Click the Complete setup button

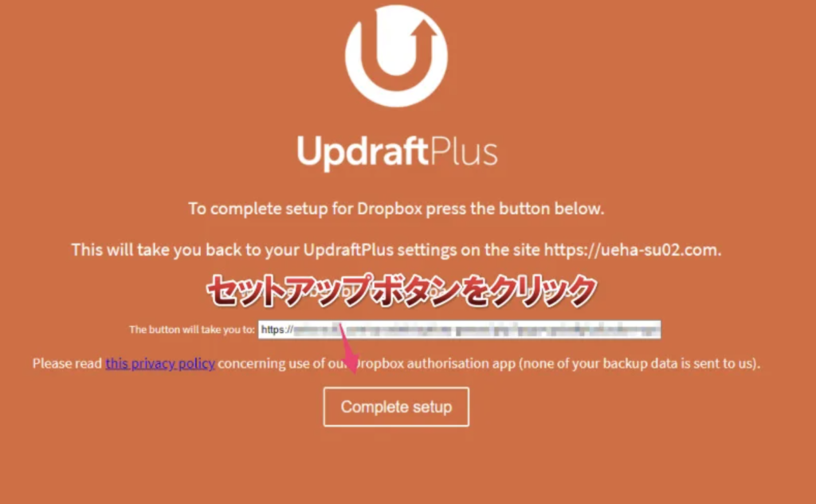(396, 407)
